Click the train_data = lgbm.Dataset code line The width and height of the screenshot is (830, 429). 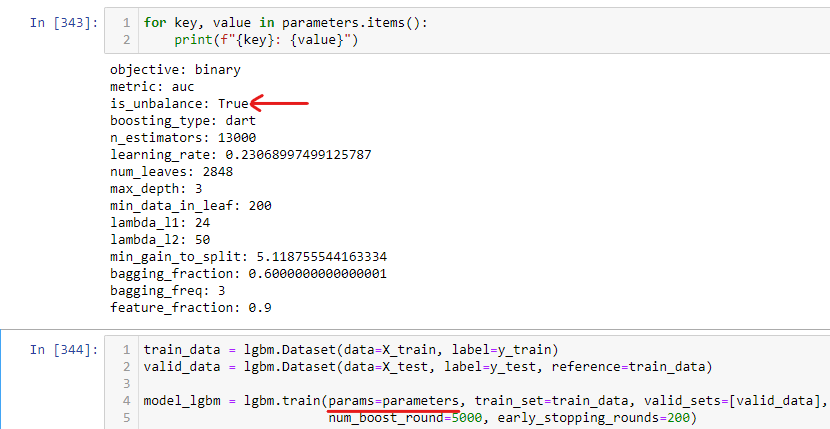(351, 350)
